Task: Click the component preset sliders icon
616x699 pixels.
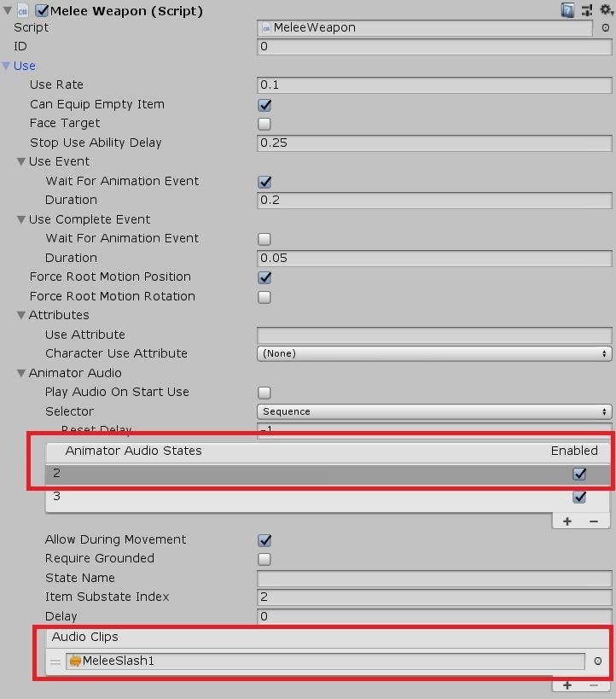Action: [x=587, y=10]
